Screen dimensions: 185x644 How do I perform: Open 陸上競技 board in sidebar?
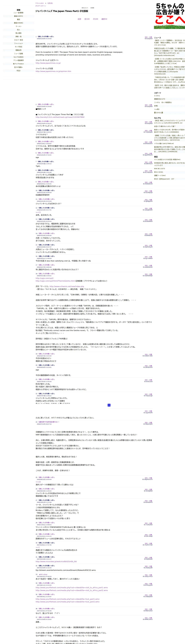point(18,33)
